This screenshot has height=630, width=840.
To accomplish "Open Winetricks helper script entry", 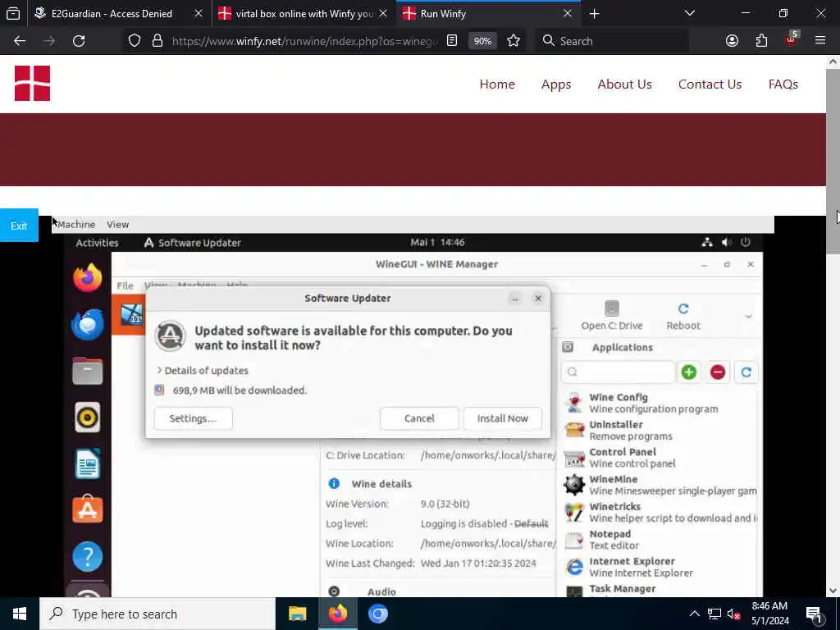I will (x=660, y=512).
